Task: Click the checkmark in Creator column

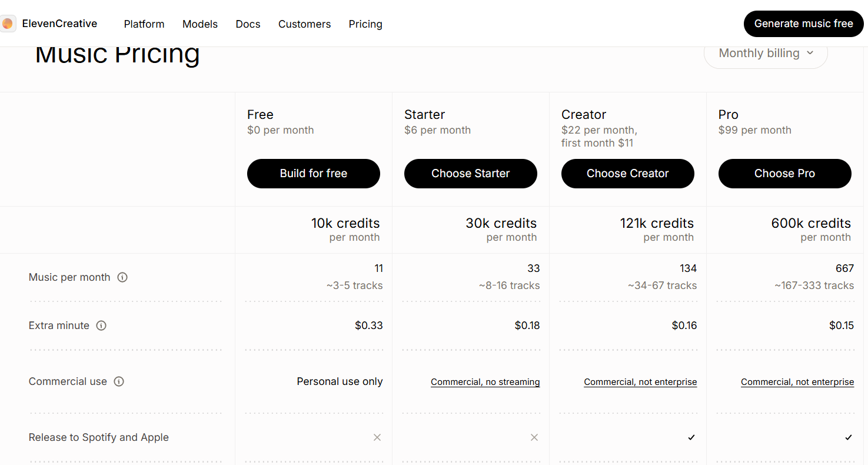Action: pyautogui.click(x=691, y=437)
